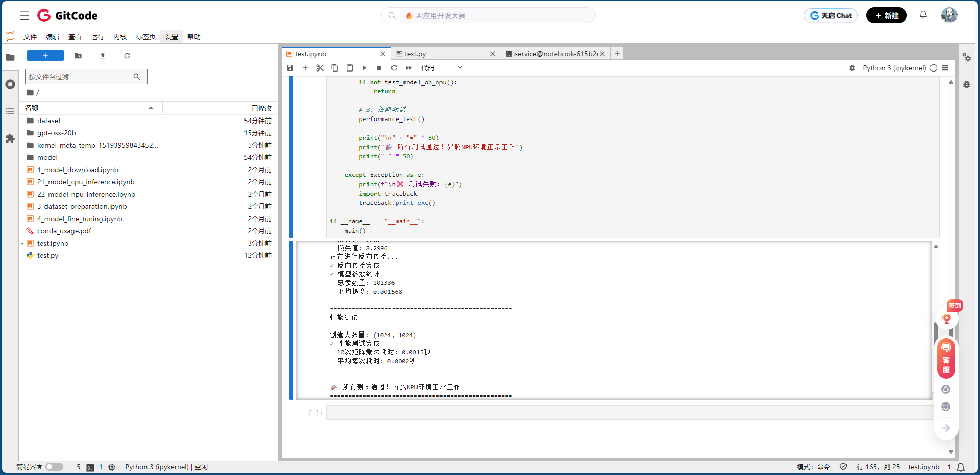
Task: Click the 签到 trophy check-in icon
Action: tap(947, 319)
